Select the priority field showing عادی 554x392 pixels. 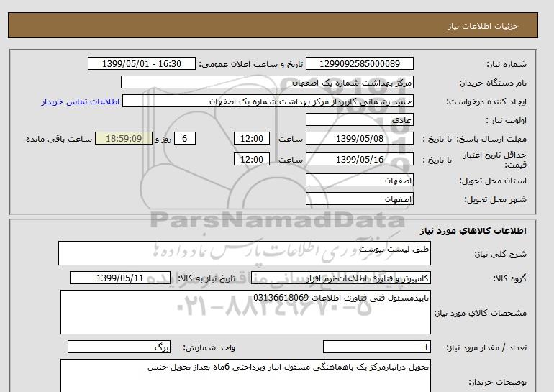[x=359, y=119]
